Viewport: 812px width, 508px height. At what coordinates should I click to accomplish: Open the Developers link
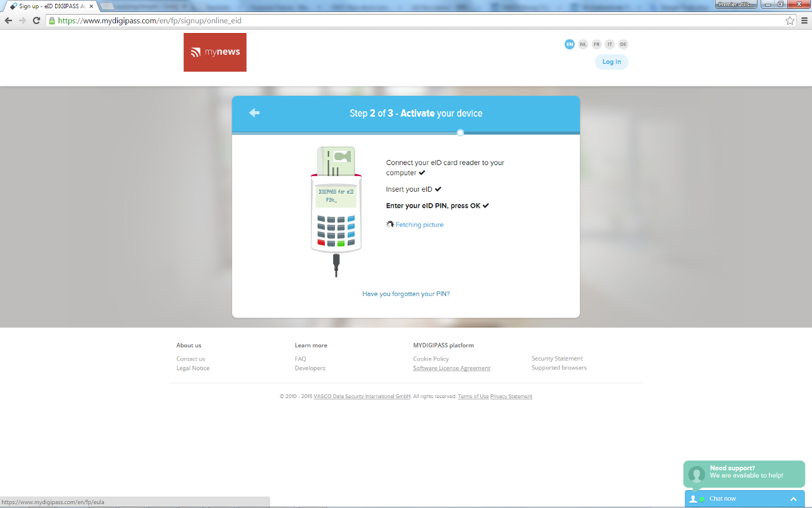(x=310, y=368)
